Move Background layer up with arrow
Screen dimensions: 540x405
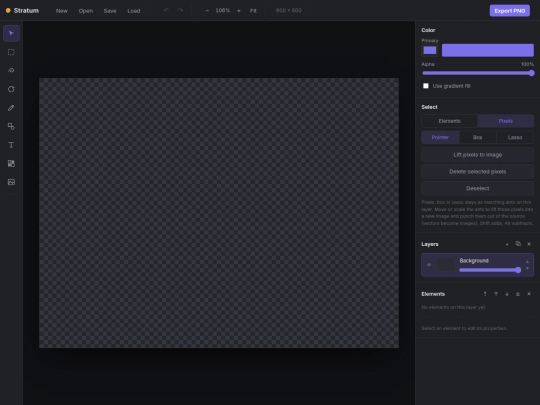527,262
